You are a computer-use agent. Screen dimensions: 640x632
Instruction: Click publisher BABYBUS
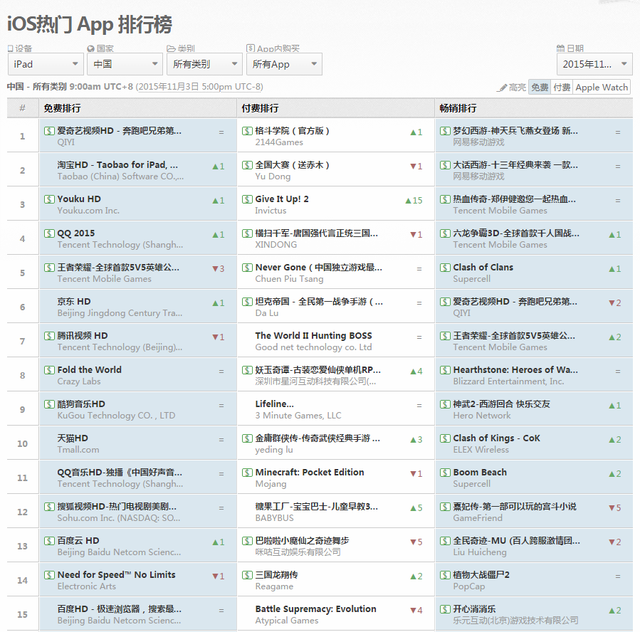pyautogui.click(x=274, y=518)
